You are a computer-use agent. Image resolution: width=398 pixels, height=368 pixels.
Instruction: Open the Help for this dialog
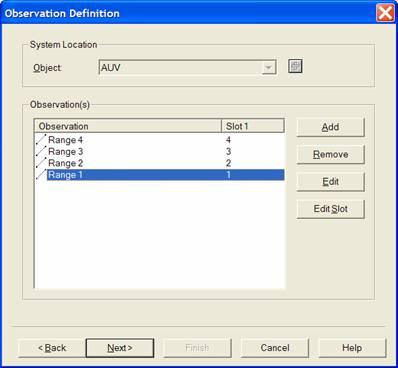[352, 348]
